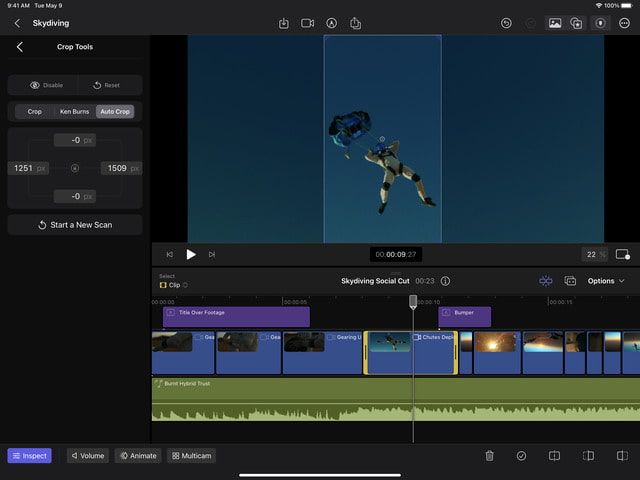Toggle timeline snapping icon
Screen dimensions: 640x480
[546, 281]
